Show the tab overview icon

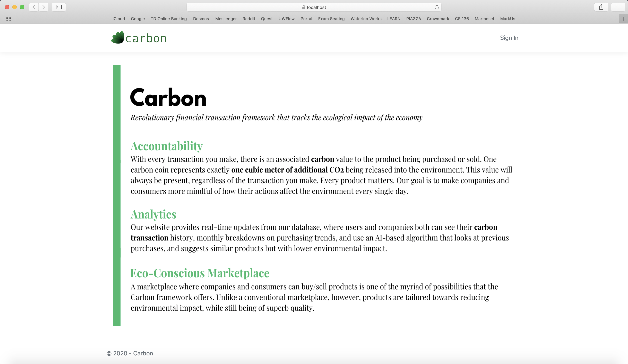point(618,7)
